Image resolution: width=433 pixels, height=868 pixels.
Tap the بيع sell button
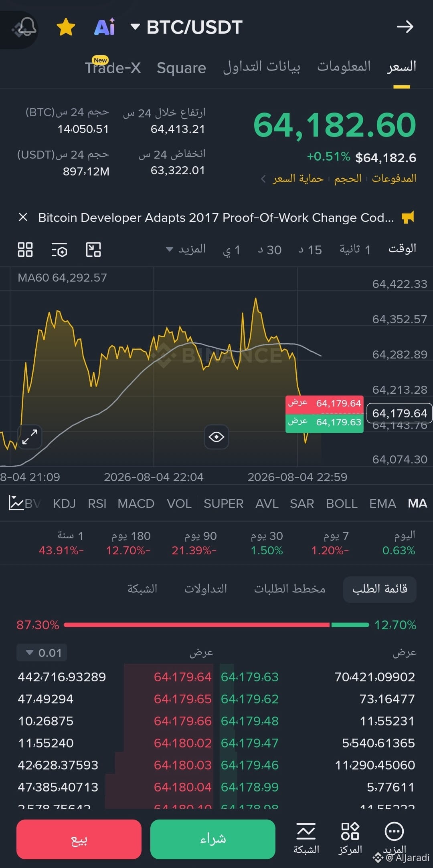(x=79, y=839)
